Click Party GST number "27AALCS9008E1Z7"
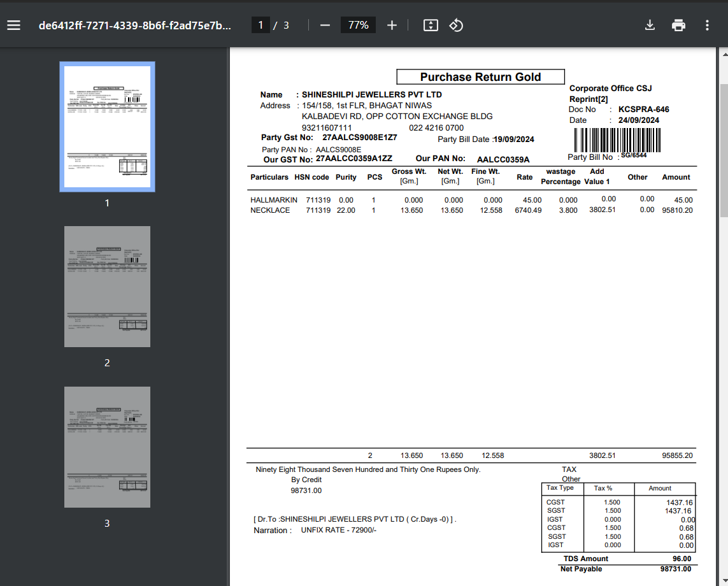 coord(360,138)
